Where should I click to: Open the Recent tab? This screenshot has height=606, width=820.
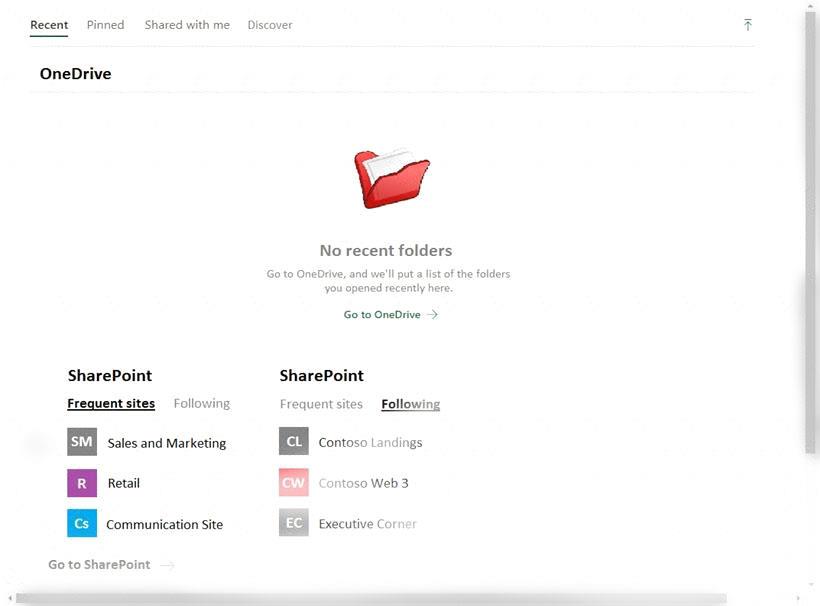point(49,25)
